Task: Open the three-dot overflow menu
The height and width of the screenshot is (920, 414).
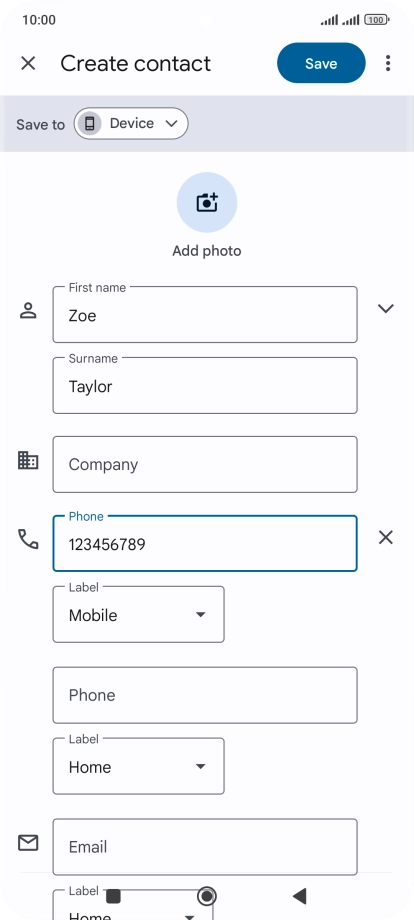Action: 388,63
